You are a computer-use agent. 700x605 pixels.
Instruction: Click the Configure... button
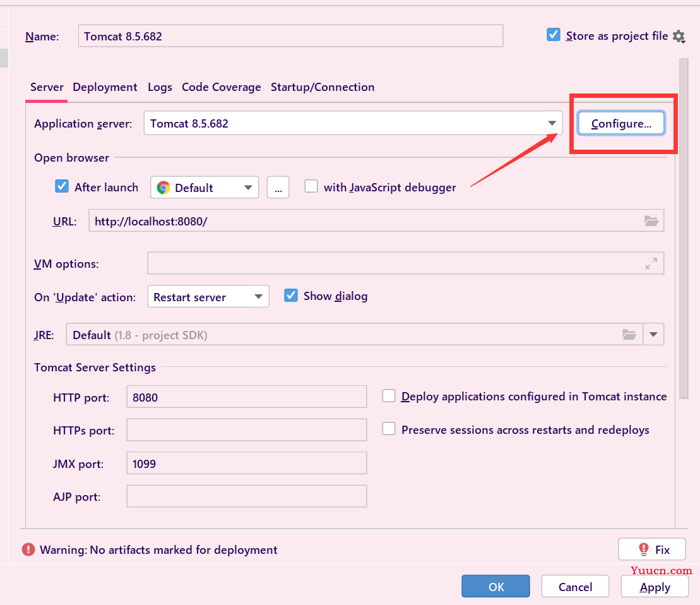(x=621, y=123)
